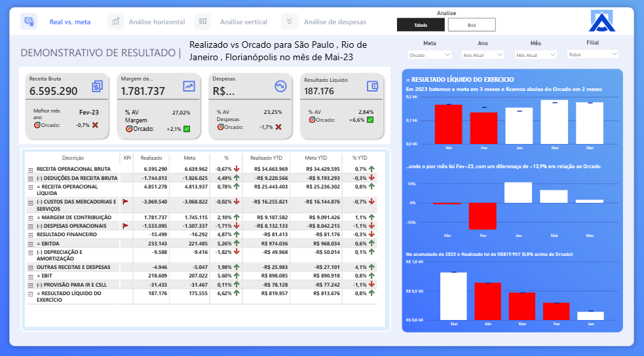Sort by the Meta YTD column header
Viewport: 644px width, 356px height.
pos(316,158)
